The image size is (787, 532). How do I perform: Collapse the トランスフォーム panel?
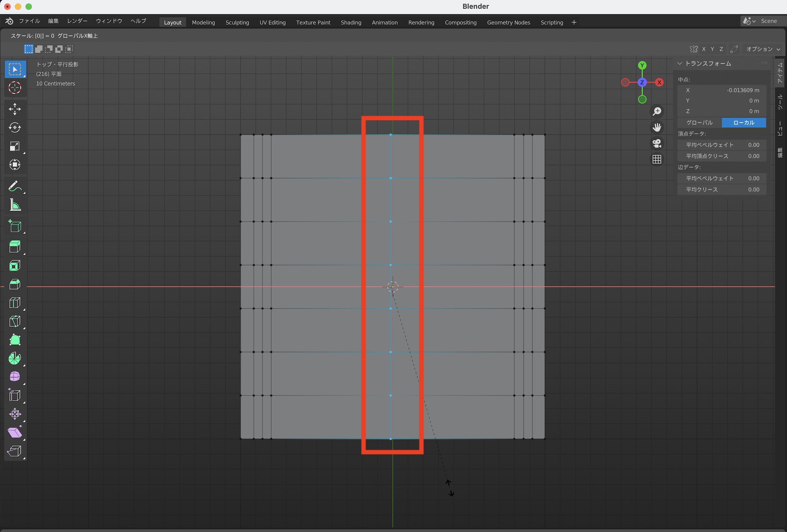pyautogui.click(x=680, y=63)
